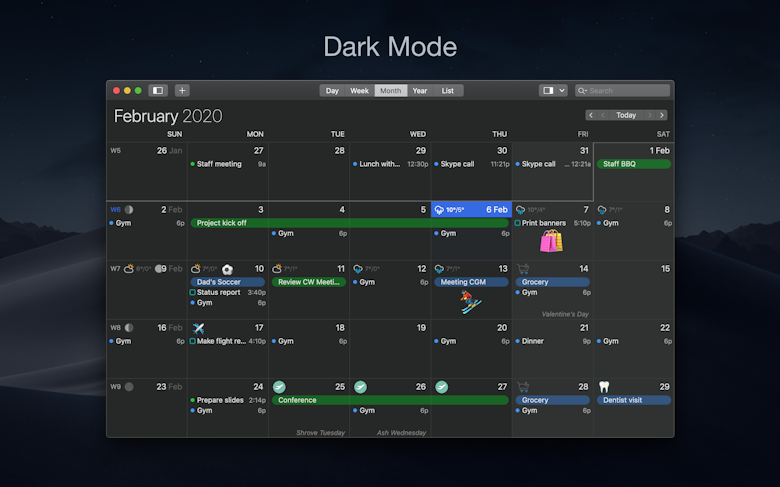Mark the Status report task complete
This screenshot has width=780, height=487.
click(193, 292)
